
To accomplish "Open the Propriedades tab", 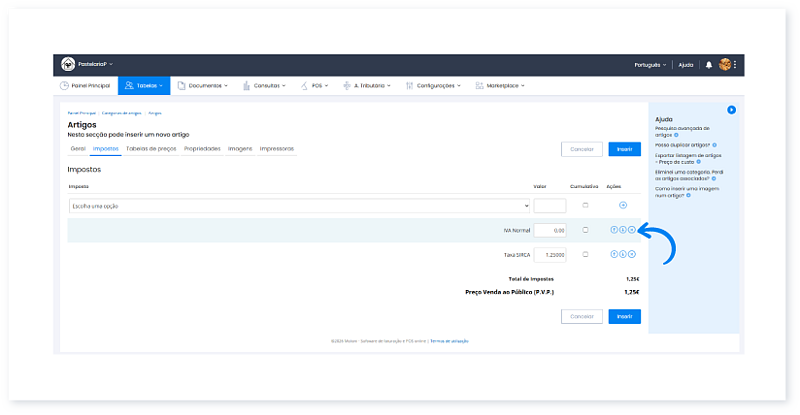I will (x=202, y=148).
